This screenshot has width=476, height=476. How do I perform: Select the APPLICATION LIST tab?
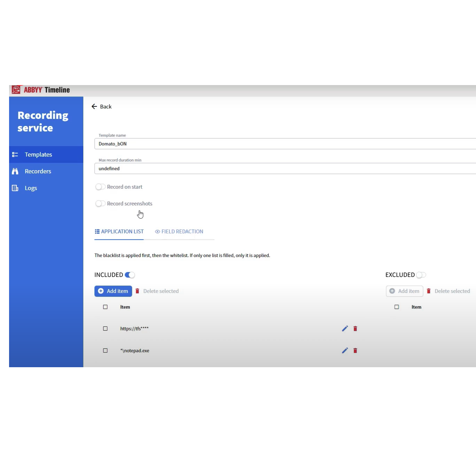point(119,232)
